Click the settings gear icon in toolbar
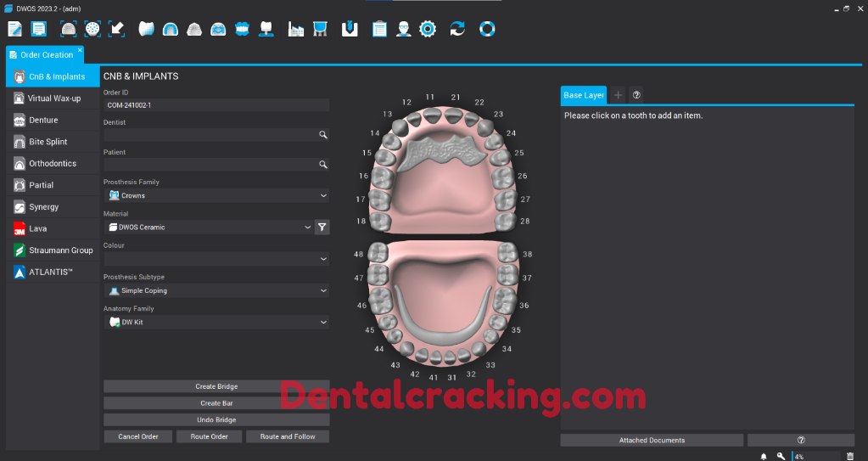Screen dimensions: 868x461 [x=428, y=29]
